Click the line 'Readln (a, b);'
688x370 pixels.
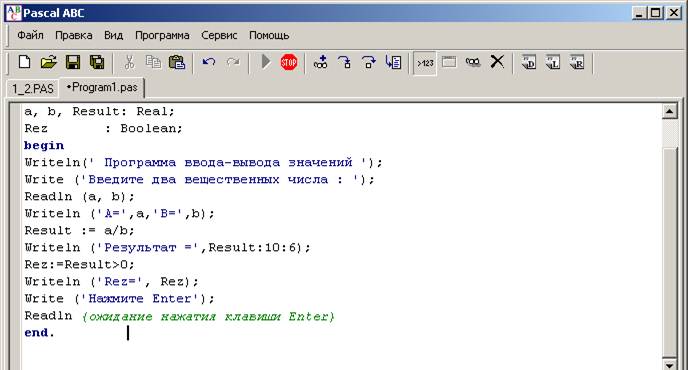pyautogui.click(x=79, y=197)
